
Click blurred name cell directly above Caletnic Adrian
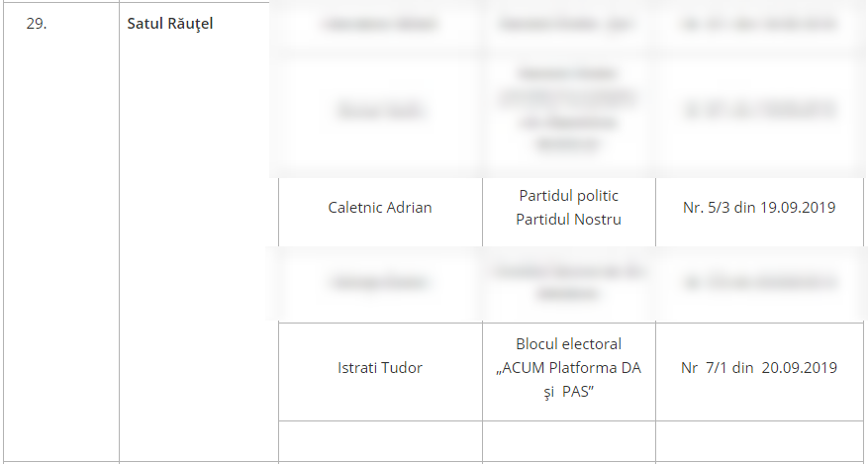click(x=380, y=111)
